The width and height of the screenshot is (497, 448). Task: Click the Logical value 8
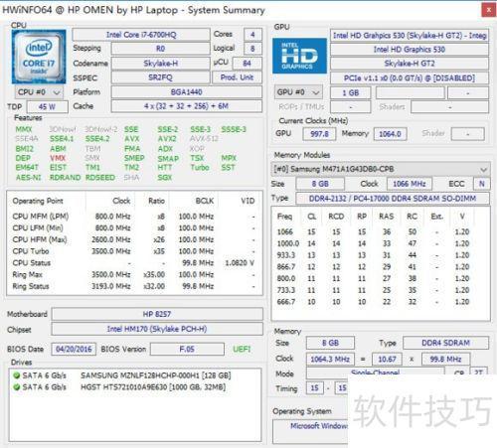pyautogui.click(x=252, y=49)
